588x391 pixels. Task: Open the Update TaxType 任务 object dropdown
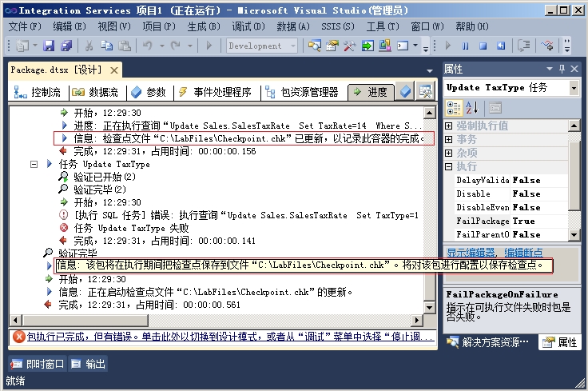574,89
